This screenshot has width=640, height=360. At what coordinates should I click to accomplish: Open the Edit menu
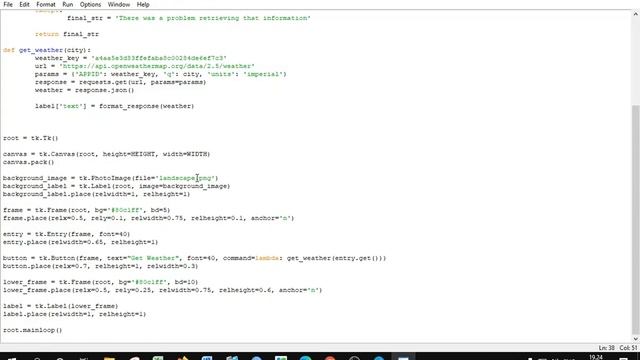coord(24,4)
